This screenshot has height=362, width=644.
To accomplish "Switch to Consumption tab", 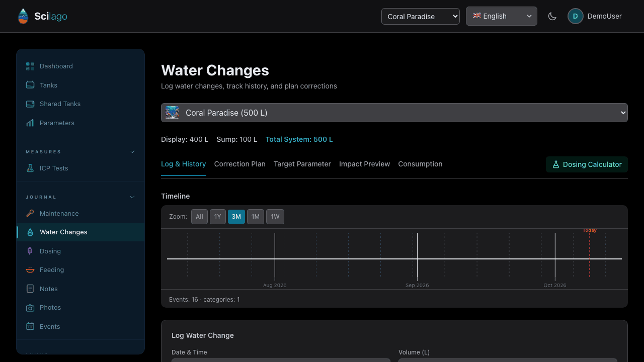I will pos(421,164).
